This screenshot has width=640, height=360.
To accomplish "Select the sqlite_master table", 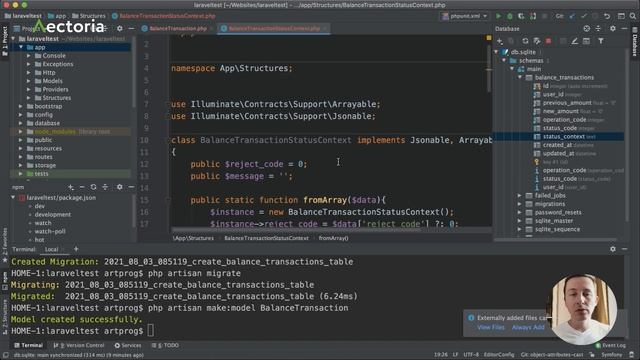I will click(x=554, y=221).
